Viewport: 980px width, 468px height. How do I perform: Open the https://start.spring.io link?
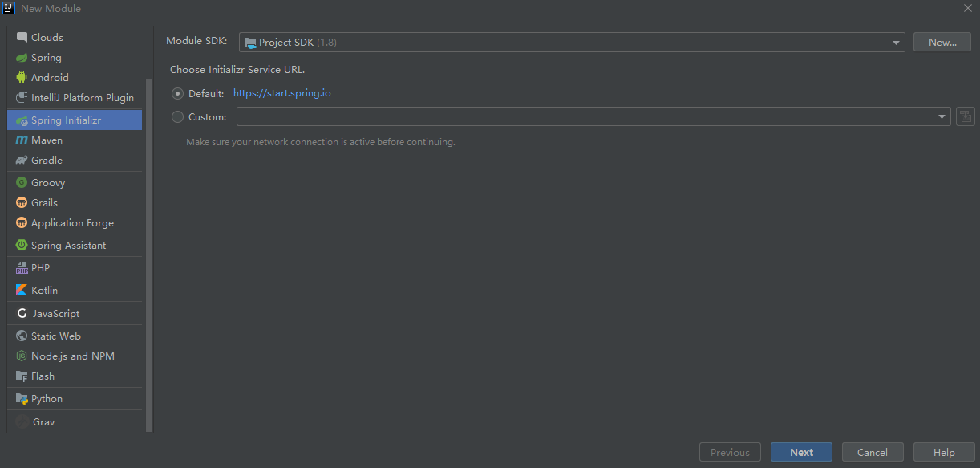(x=282, y=93)
